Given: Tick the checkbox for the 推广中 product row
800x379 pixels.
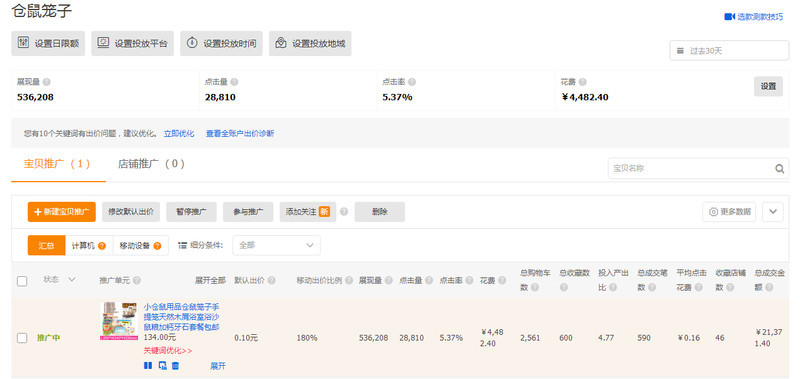Looking at the screenshot, I should coord(22,338).
